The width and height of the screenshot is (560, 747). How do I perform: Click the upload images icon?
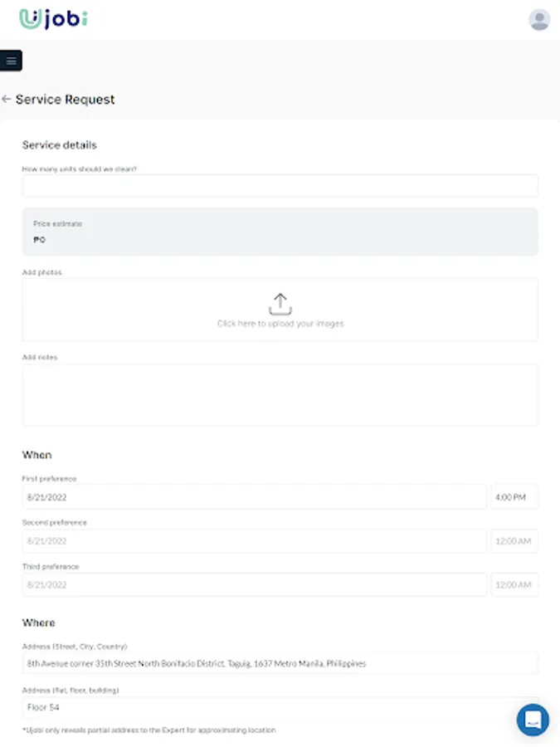(x=280, y=303)
